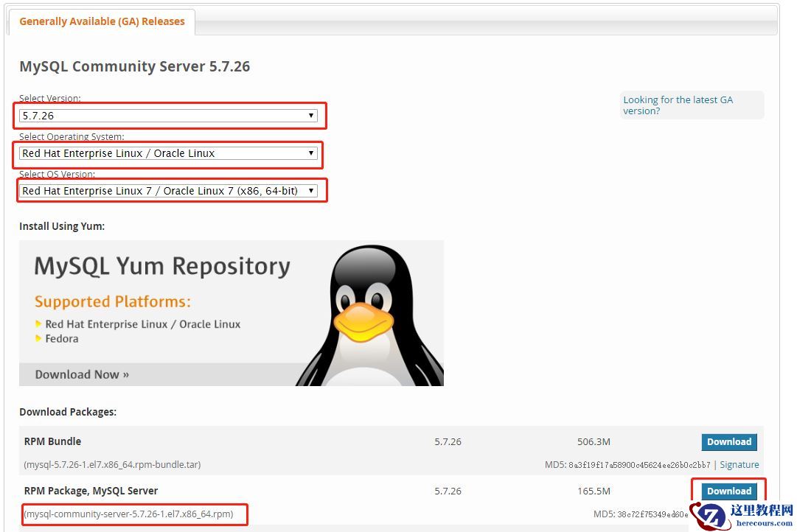
Task: Click Download Now on Yum banner
Action: pyautogui.click(x=82, y=374)
